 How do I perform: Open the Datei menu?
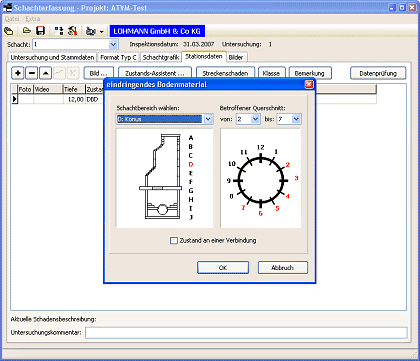[12, 19]
